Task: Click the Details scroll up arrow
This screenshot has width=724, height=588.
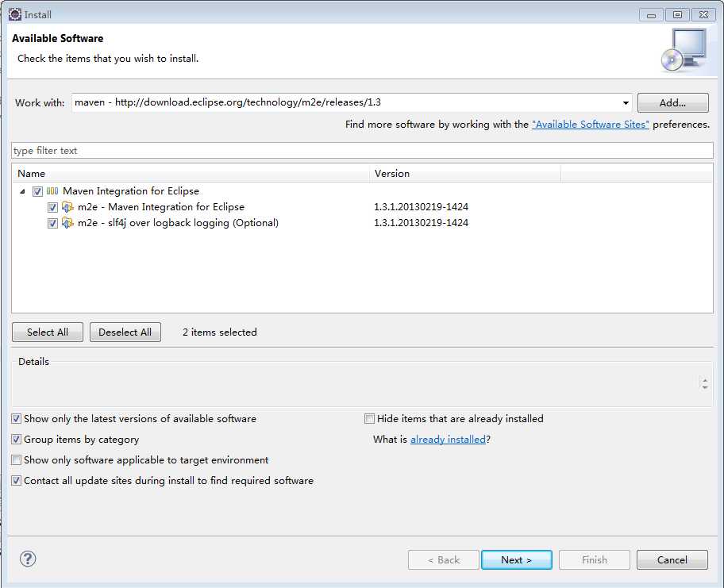Action: 705,380
